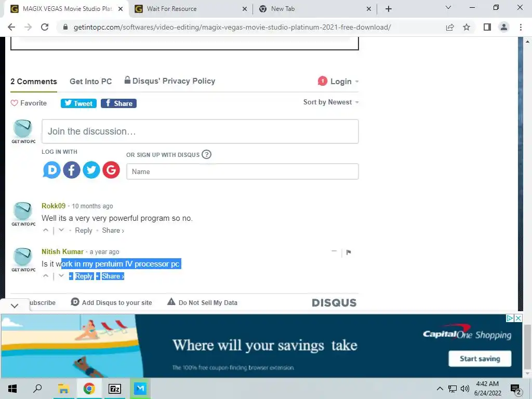Bookmark this page with the star icon
Screen dimensions: 532x399
click(467, 27)
